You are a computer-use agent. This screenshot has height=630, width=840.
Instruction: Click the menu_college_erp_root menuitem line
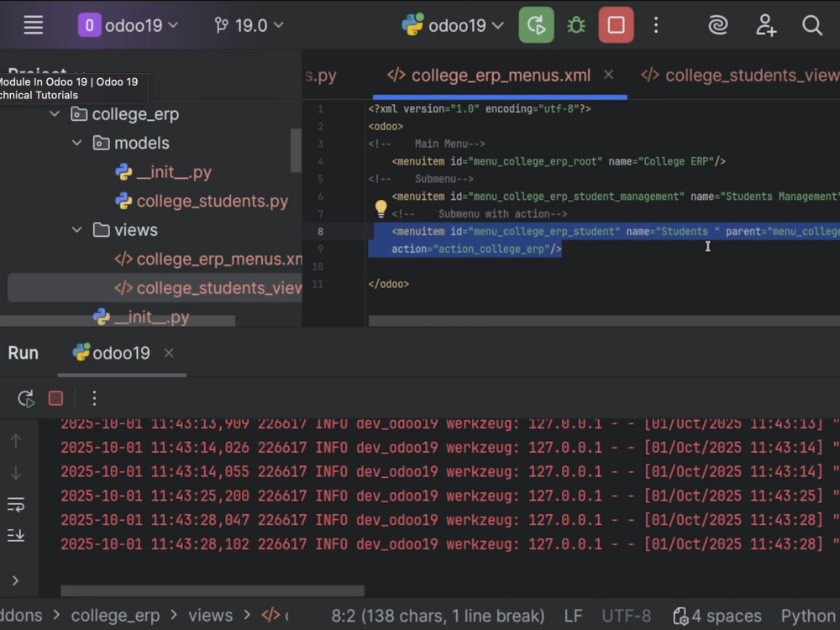pos(559,161)
